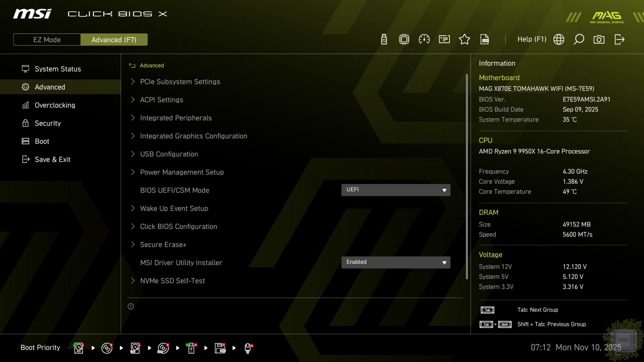Expand the Secure Erase+ submenu
644x362 pixels.
163,244
